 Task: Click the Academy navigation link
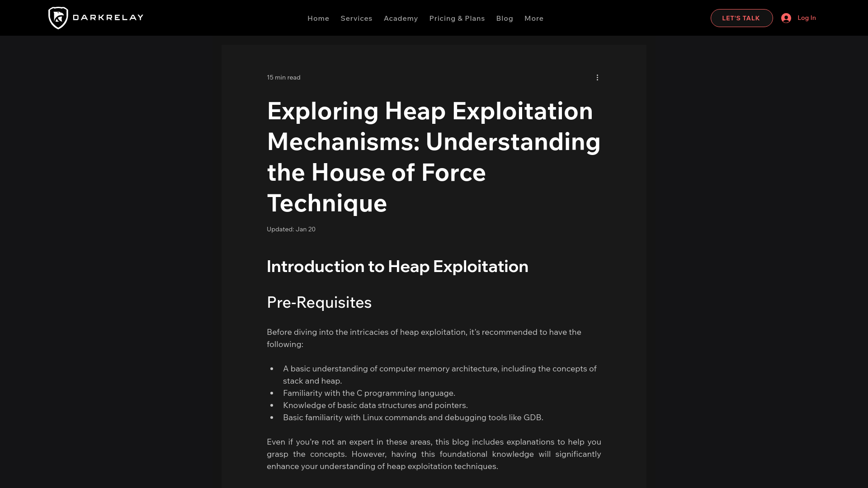401,18
